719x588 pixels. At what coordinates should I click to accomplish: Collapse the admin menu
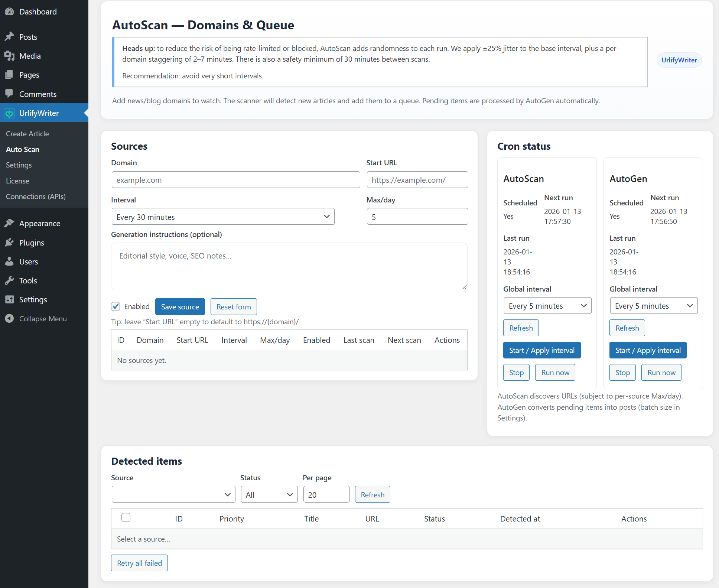tap(9, 318)
